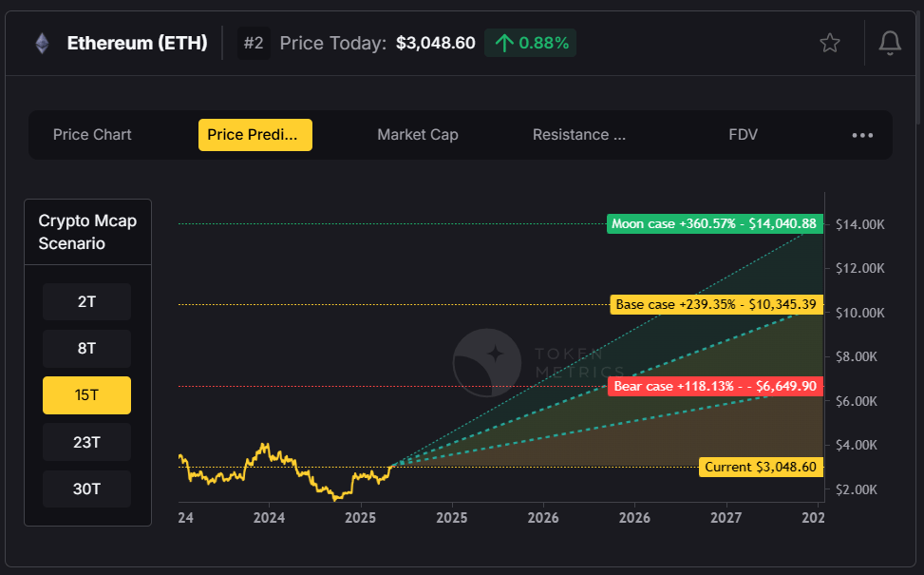Select the 23T market cap scenario
The height and width of the screenshot is (575, 924).
86,442
